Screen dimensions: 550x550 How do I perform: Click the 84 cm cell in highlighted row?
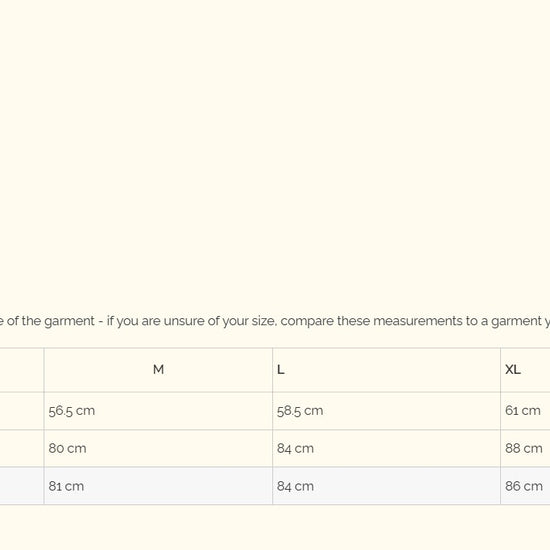coord(387,486)
